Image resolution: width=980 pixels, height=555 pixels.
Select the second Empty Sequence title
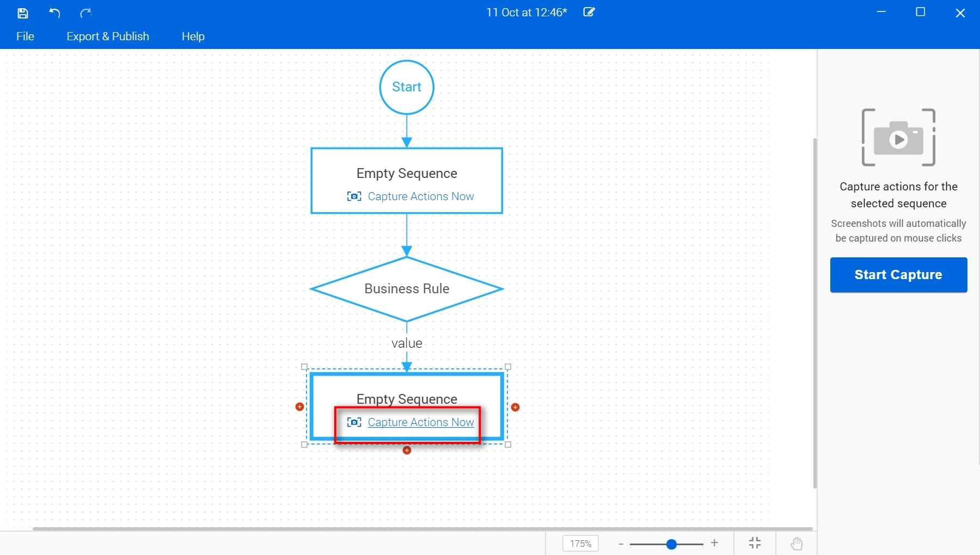[407, 399]
